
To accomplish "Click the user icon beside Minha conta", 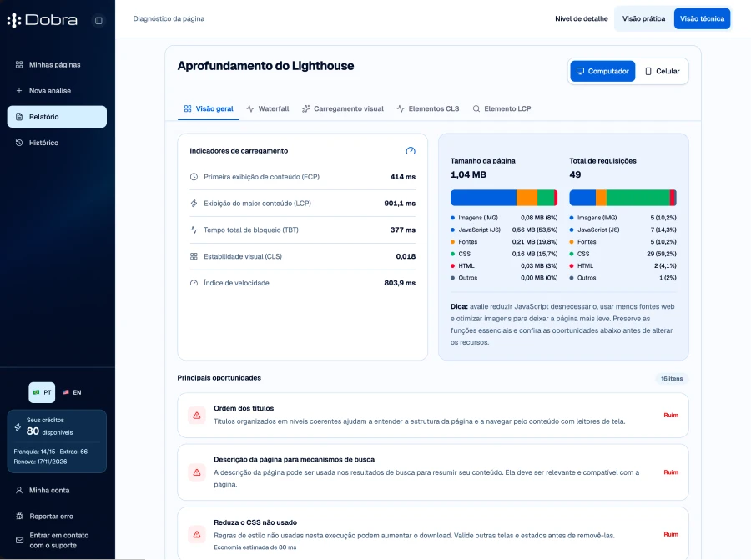I will coord(19,490).
